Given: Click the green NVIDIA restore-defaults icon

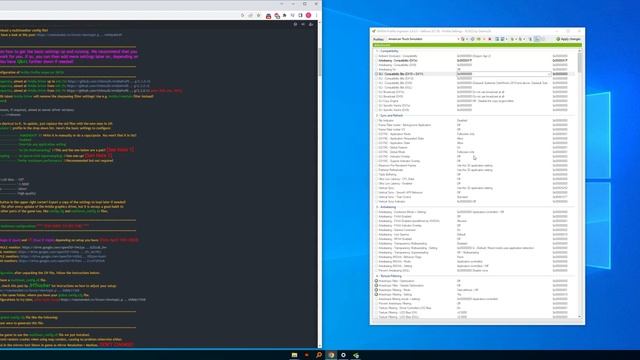Looking at the screenshot, I should coord(478,39).
